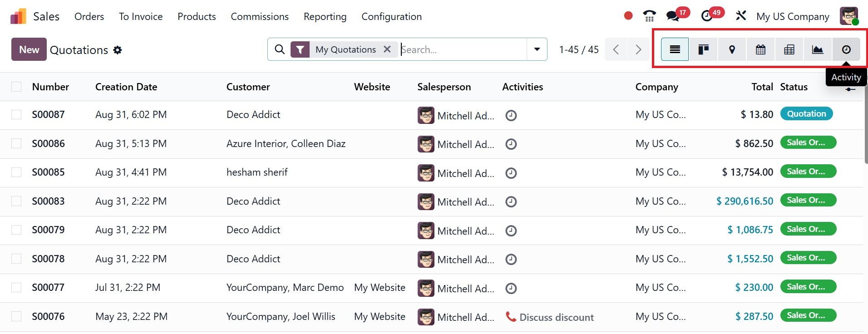Open the Reporting menu
The image size is (868, 334).
pyautogui.click(x=325, y=17)
